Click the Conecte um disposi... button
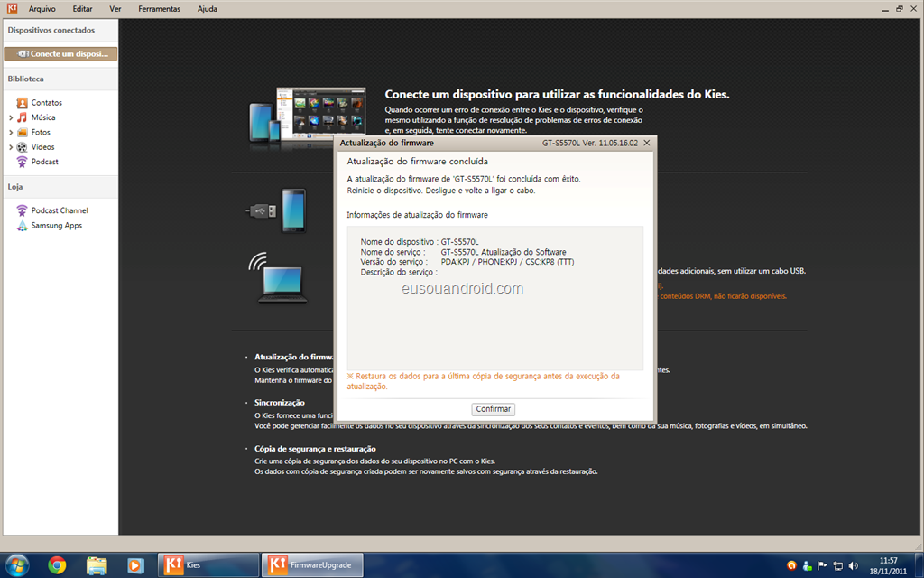The height and width of the screenshot is (578, 924). [x=60, y=53]
